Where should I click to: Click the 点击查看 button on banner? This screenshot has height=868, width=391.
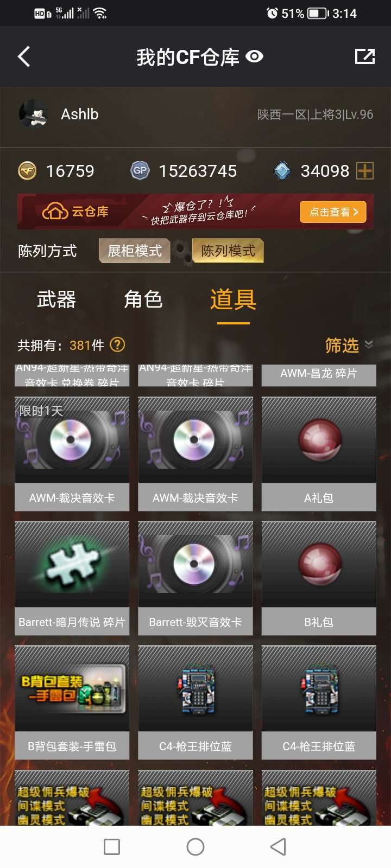click(x=333, y=212)
